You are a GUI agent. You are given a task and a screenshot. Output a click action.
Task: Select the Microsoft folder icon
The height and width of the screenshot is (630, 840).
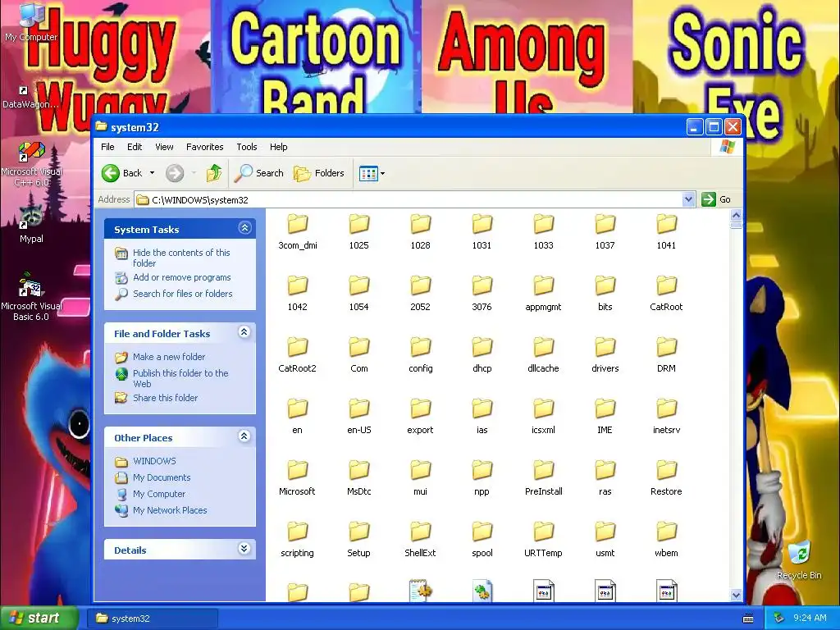coord(297,471)
